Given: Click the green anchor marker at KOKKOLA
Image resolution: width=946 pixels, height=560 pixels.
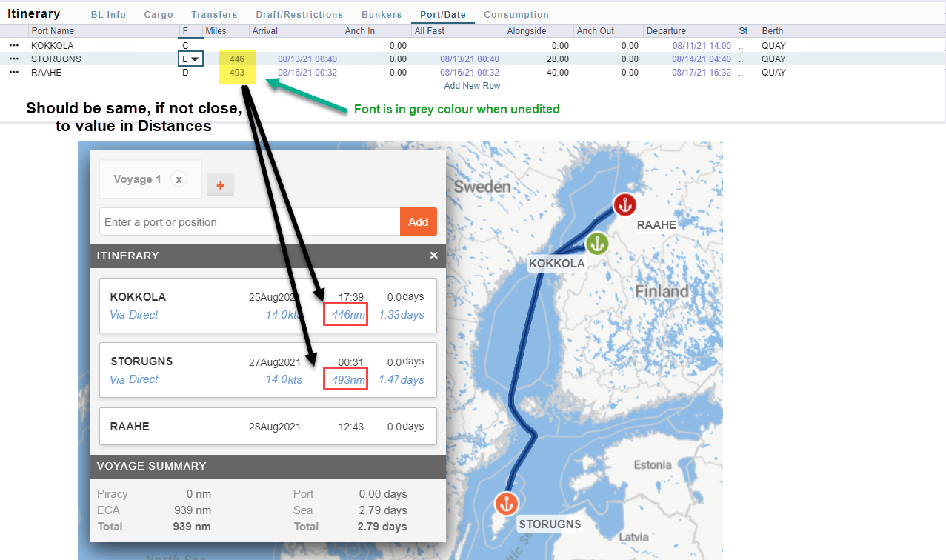Looking at the screenshot, I should pyautogui.click(x=597, y=243).
